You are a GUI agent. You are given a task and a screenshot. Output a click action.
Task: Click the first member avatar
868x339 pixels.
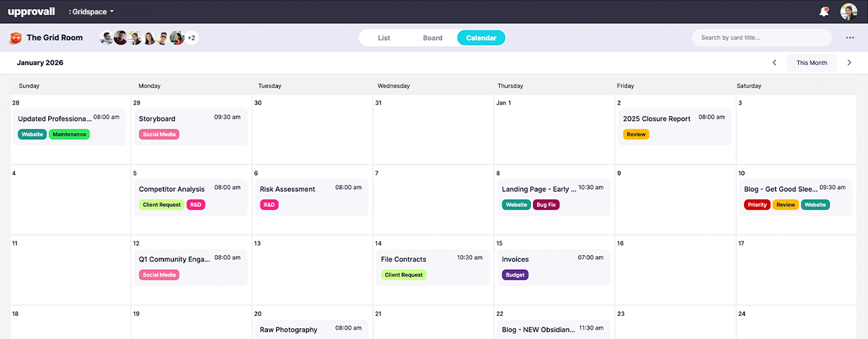pyautogui.click(x=106, y=38)
